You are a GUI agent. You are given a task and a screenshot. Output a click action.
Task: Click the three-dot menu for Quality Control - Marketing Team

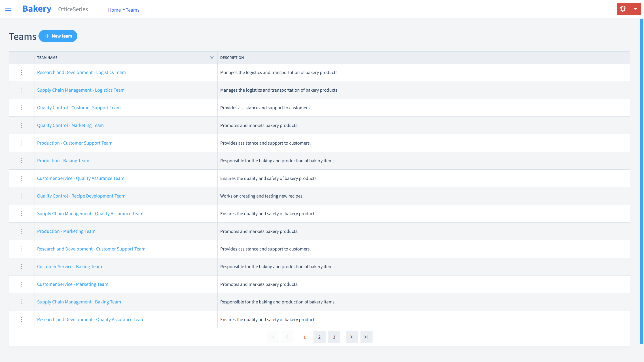(x=21, y=125)
